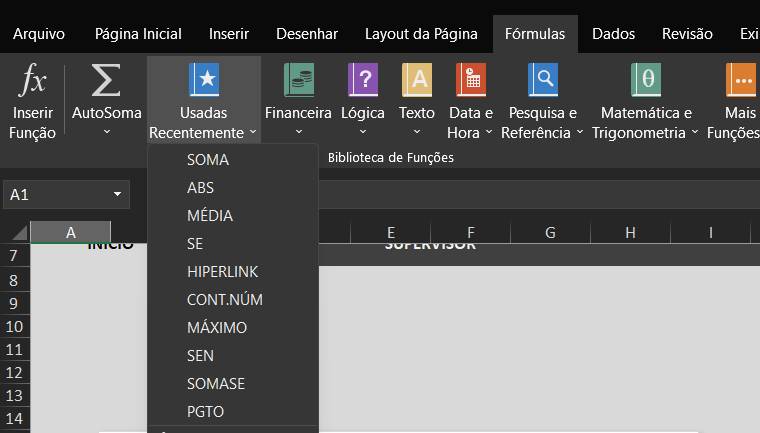Choose SOMA from the recent functions list
The width and height of the screenshot is (760, 433).
[x=233, y=160]
